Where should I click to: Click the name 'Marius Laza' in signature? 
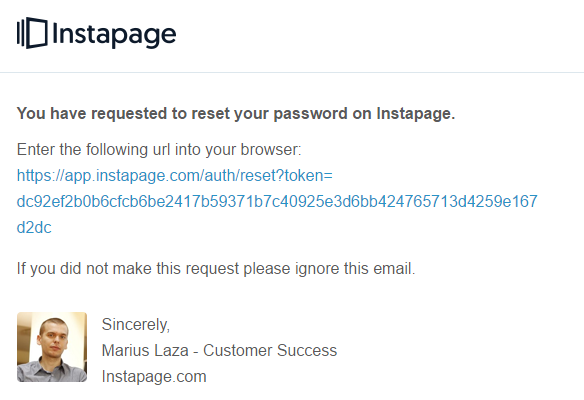(145, 350)
